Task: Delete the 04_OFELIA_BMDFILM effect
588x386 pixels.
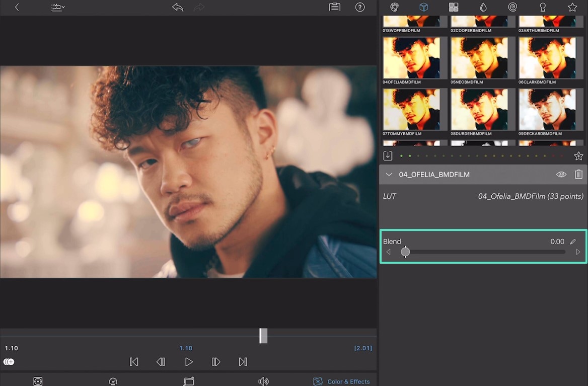Action: [578, 174]
